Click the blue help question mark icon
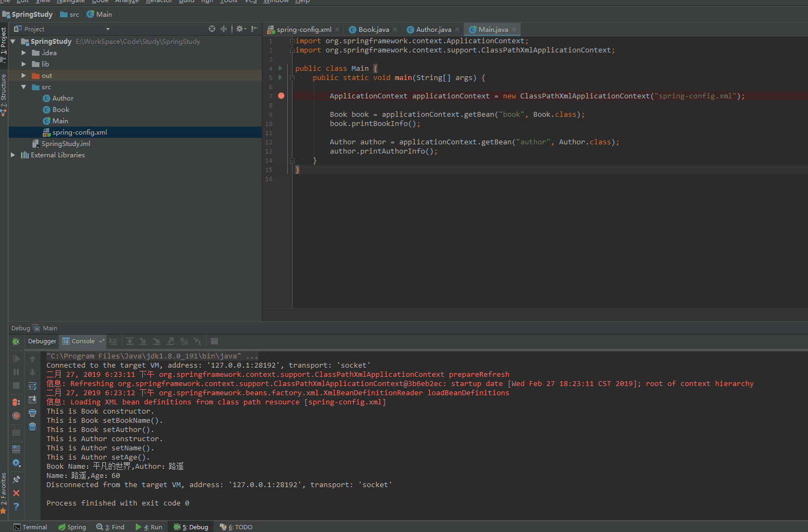808x532 pixels. (x=16, y=507)
